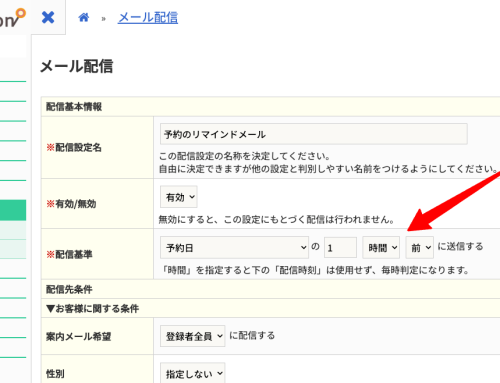Click the ※配信基準 label
This screenshot has height=383, width=500.
(69, 254)
